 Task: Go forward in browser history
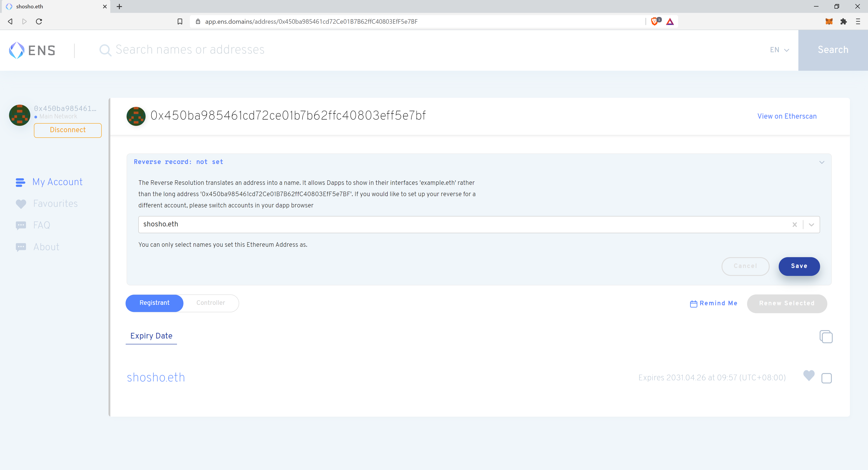tap(24, 21)
